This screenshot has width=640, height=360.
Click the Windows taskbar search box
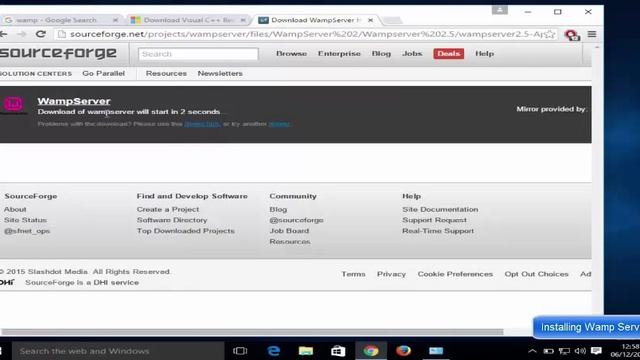tap(118, 351)
